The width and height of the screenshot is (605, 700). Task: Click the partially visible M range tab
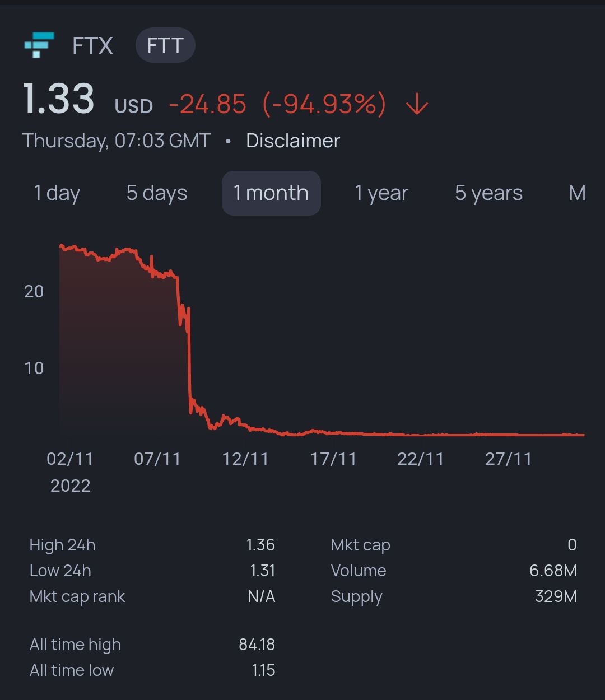[x=577, y=193]
